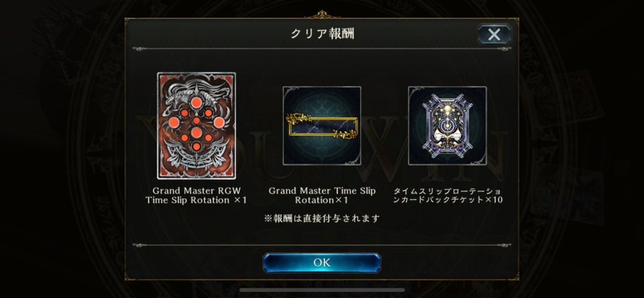Tap dimmed background left of the dialog
The height and width of the screenshot is (298, 644).
point(62,150)
